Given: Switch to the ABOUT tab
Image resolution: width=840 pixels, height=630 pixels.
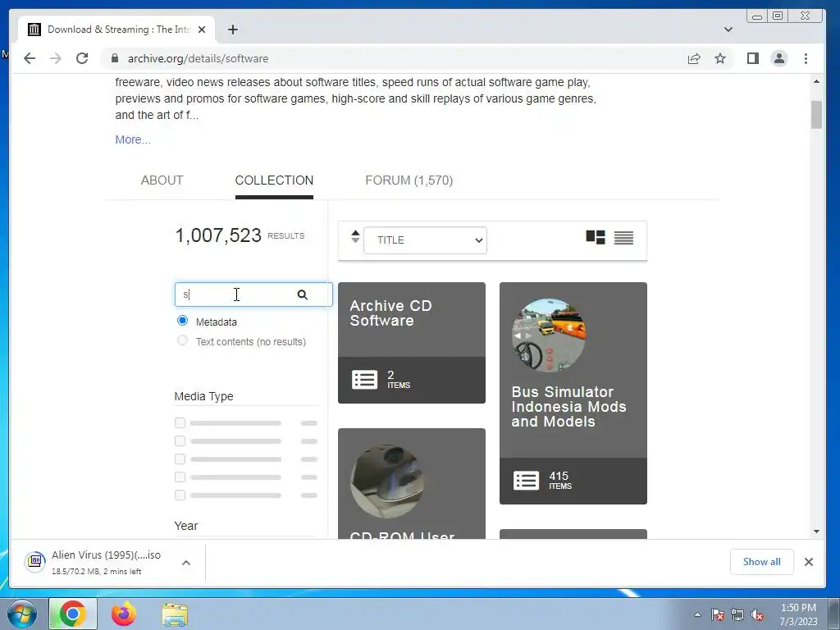Looking at the screenshot, I should [x=162, y=180].
